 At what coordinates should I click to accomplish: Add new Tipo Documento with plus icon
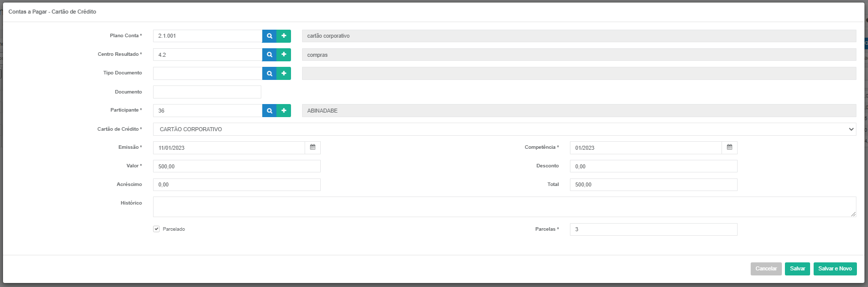click(x=283, y=73)
